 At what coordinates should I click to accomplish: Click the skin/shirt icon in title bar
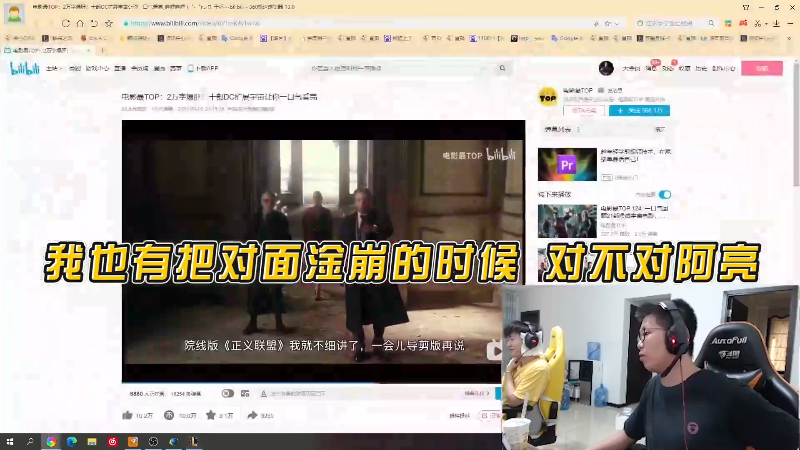click(x=746, y=7)
